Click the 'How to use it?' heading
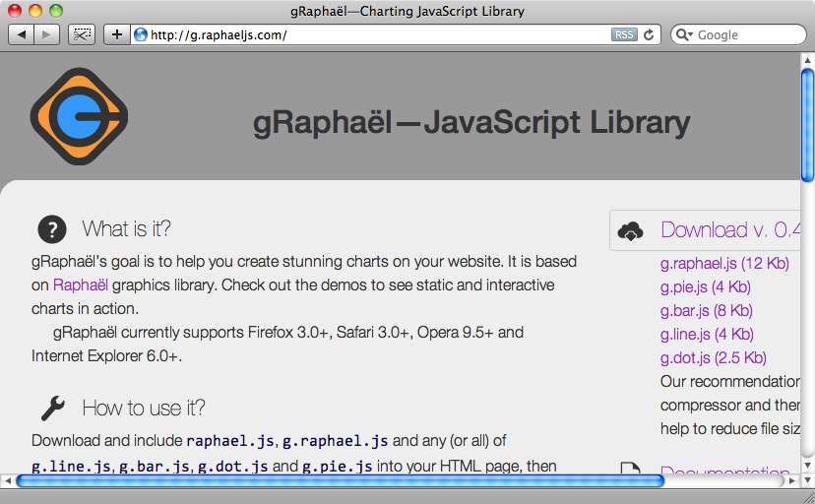 pyautogui.click(x=144, y=408)
